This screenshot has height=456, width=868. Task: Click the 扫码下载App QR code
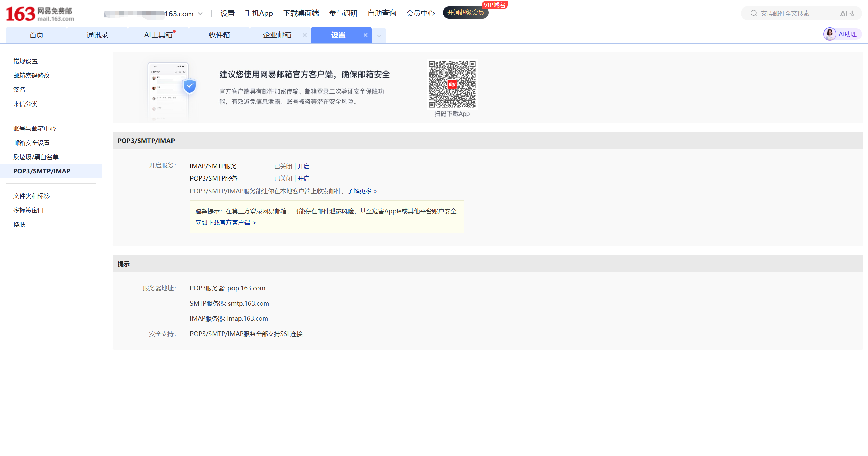click(x=452, y=85)
